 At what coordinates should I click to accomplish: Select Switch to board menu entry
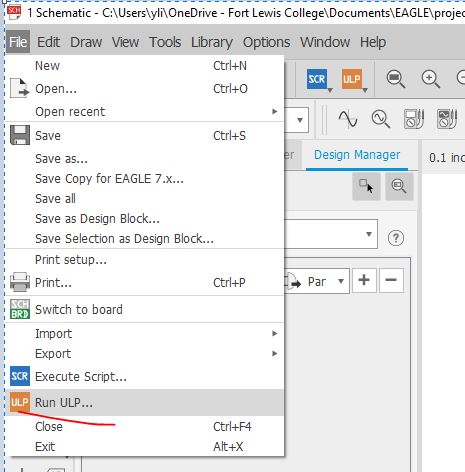tap(145, 309)
